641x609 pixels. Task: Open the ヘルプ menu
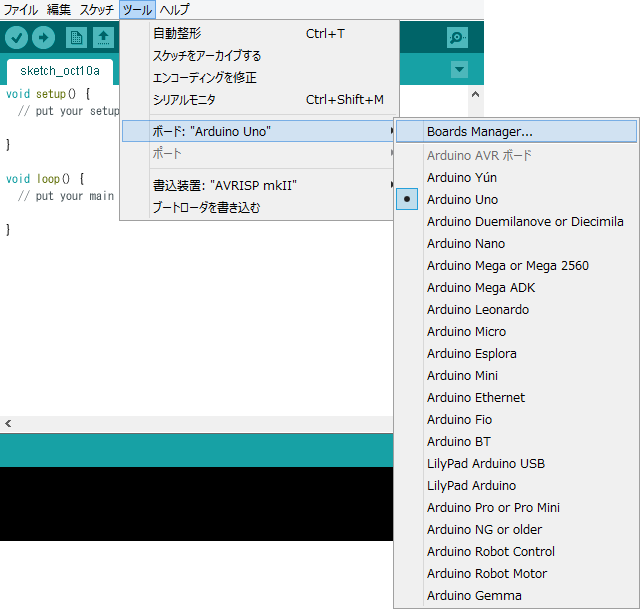[x=175, y=9]
